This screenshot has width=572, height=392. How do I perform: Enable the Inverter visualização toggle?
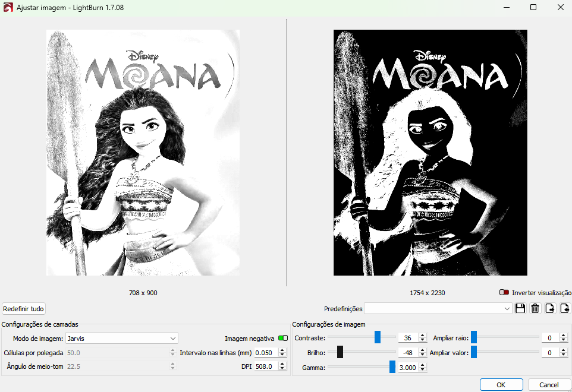(504, 293)
